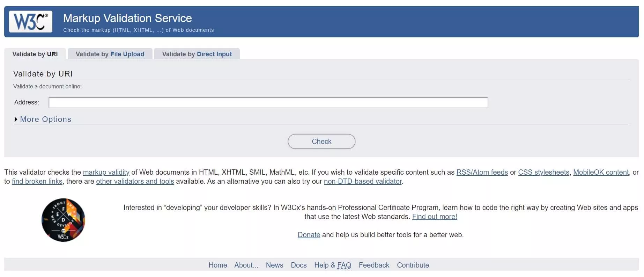Switch to Validate by Direct Input tab

[x=197, y=54]
